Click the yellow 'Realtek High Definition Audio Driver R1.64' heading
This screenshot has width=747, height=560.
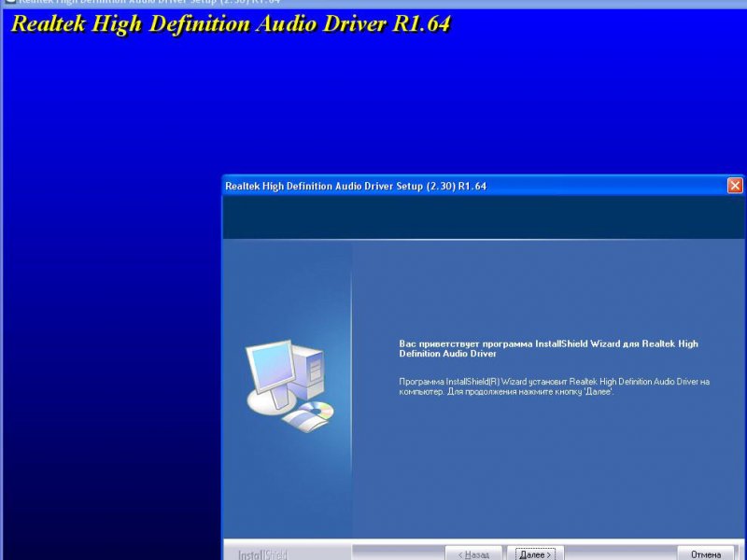pos(231,24)
